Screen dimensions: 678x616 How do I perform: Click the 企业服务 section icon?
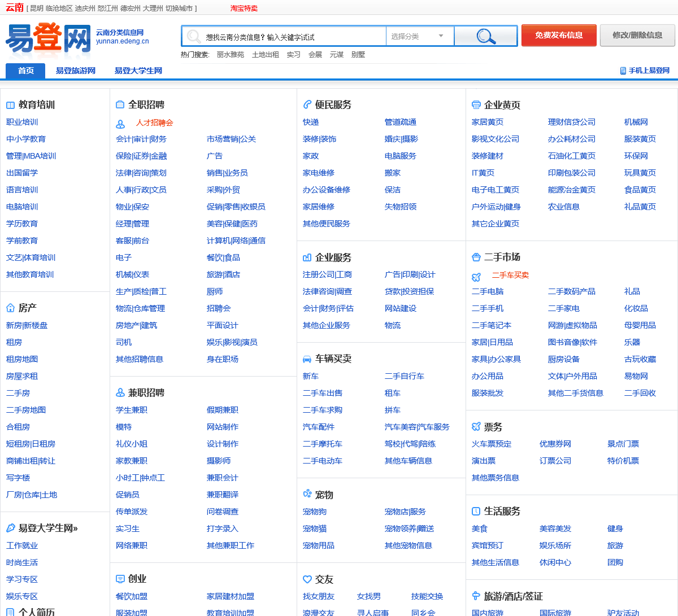click(307, 257)
